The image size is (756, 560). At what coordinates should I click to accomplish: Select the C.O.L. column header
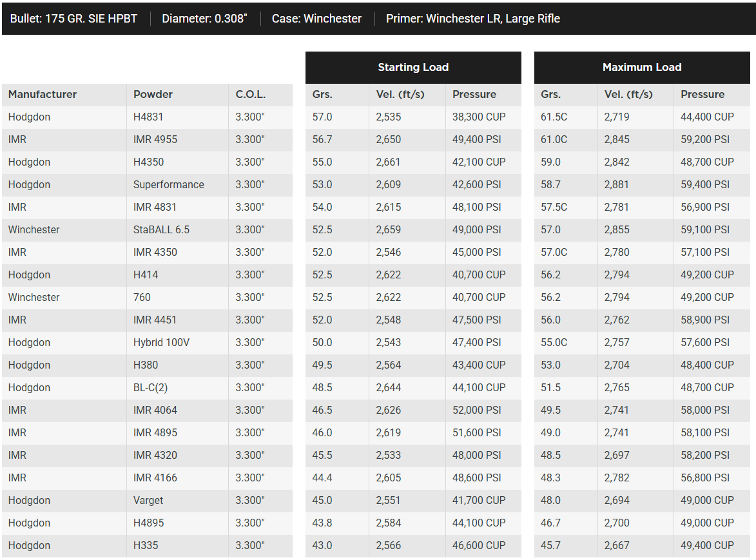[x=250, y=94]
